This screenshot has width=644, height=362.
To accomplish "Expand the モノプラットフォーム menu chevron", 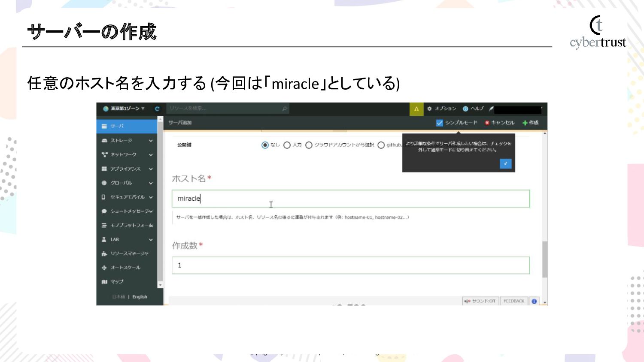I will point(151,226).
